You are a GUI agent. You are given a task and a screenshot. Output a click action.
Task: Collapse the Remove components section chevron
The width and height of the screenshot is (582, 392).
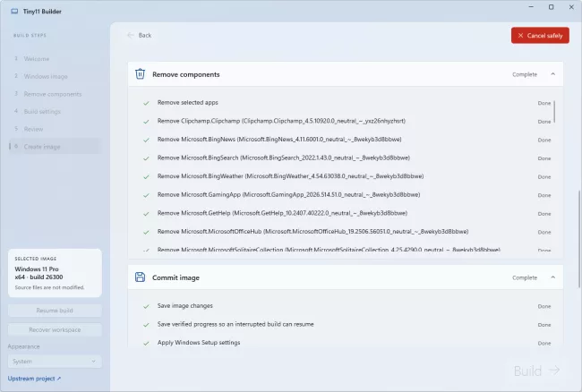click(x=553, y=74)
